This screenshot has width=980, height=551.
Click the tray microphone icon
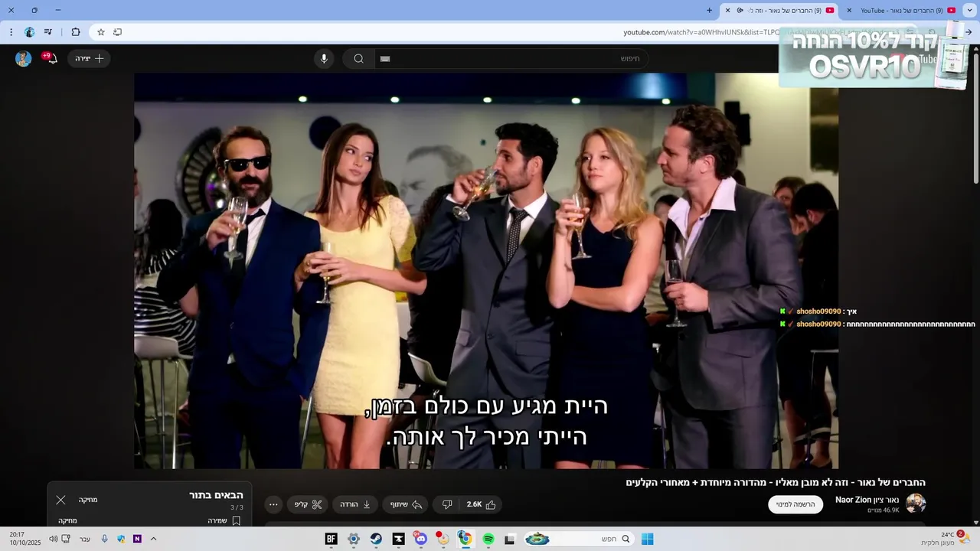click(x=104, y=539)
